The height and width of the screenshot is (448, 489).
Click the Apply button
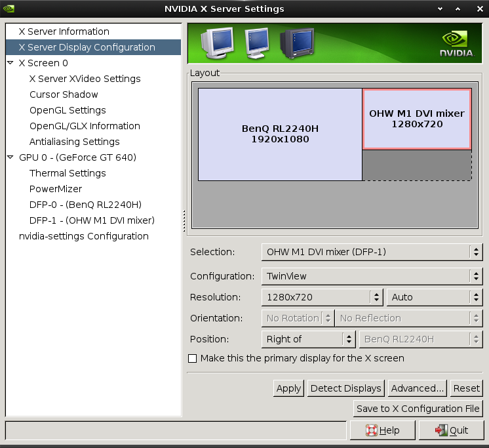click(x=288, y=388)
